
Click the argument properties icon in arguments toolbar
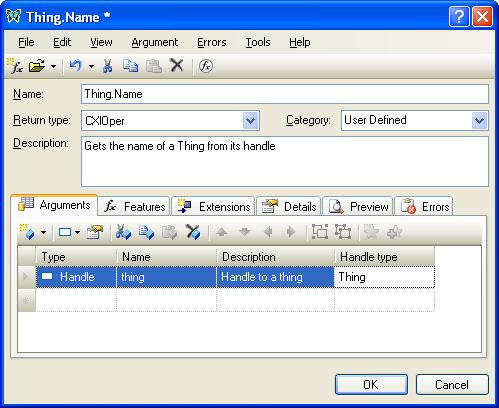pyautogui.click(x=95, y=232)
